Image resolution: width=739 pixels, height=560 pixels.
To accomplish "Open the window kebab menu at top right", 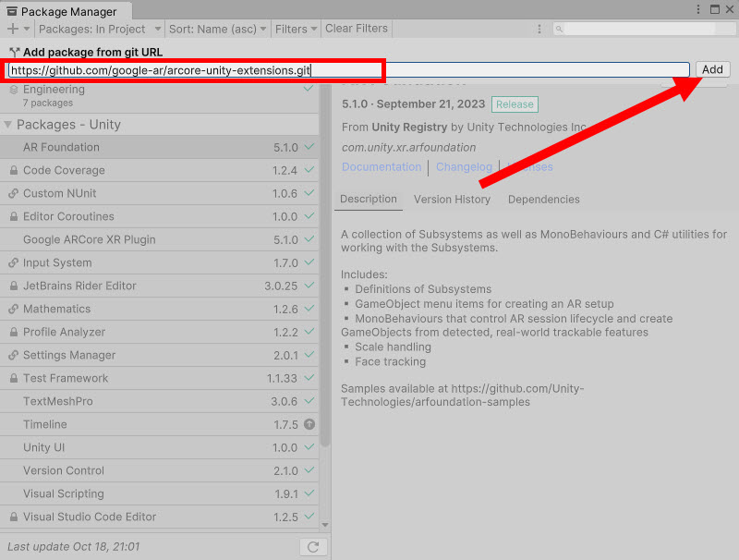I will click(x=698, y=9).
